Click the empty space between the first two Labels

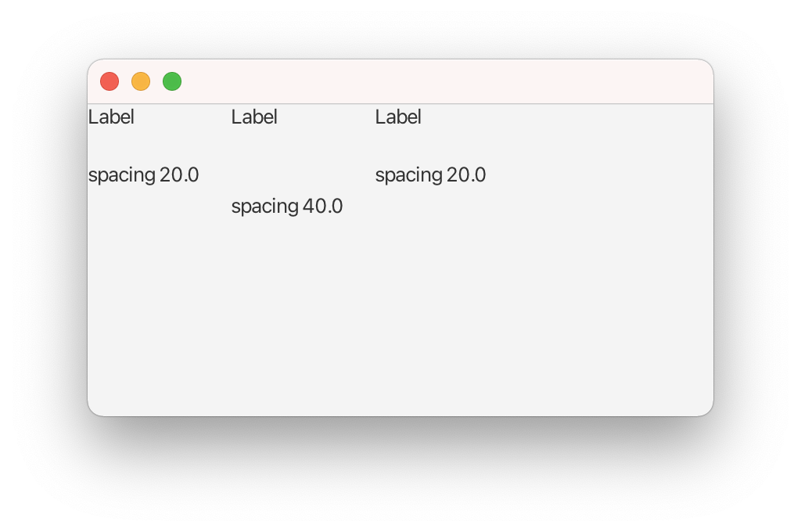pos(183,117)
